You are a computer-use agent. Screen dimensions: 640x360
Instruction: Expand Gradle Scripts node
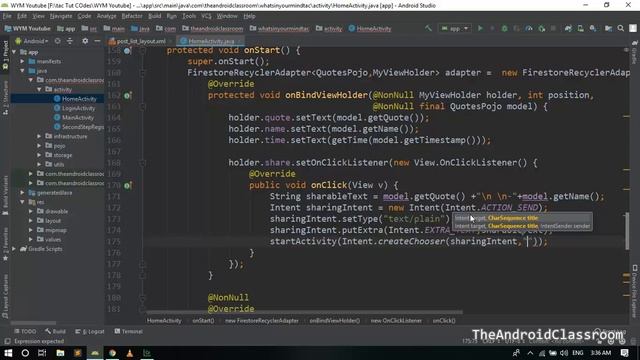pos(14,249)
